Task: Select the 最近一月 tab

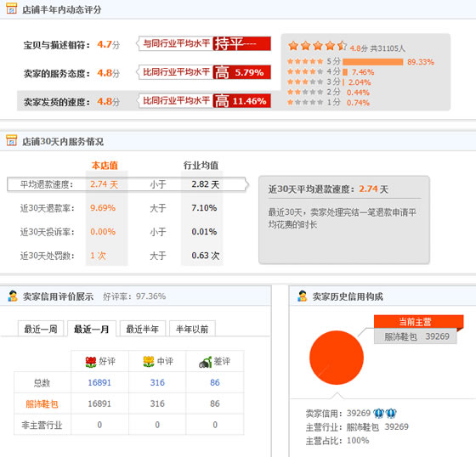Action: 92,329
